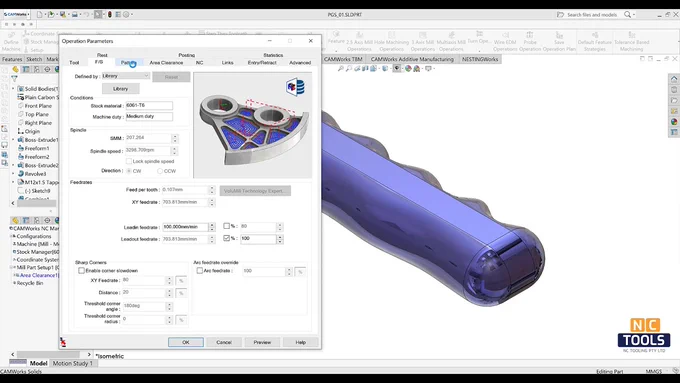Open CAMWorks Additive Manufacturing ribbon tab
The height and width of the screenshot is (383, 680).
412,59
